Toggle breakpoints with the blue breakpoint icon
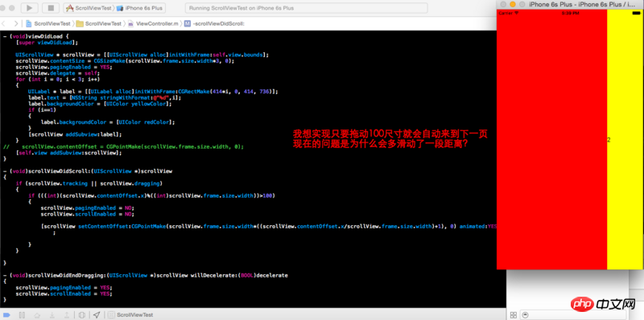 coord(7,314)
